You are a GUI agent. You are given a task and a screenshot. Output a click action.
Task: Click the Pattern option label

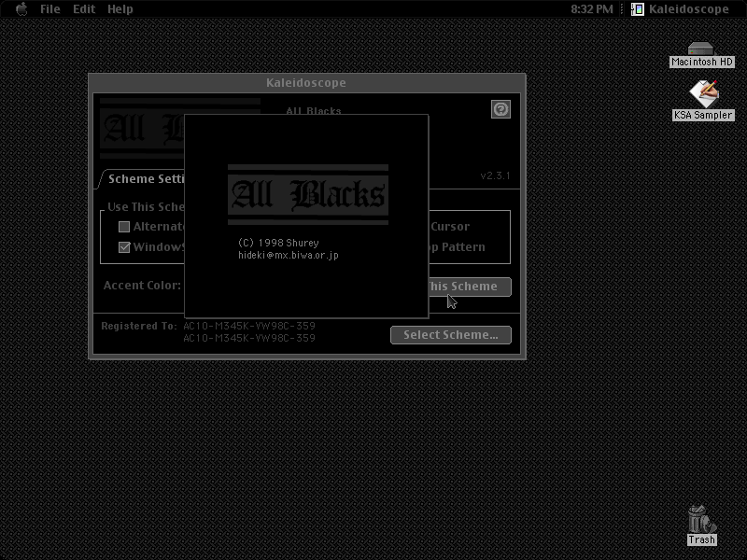click(463, 247)
